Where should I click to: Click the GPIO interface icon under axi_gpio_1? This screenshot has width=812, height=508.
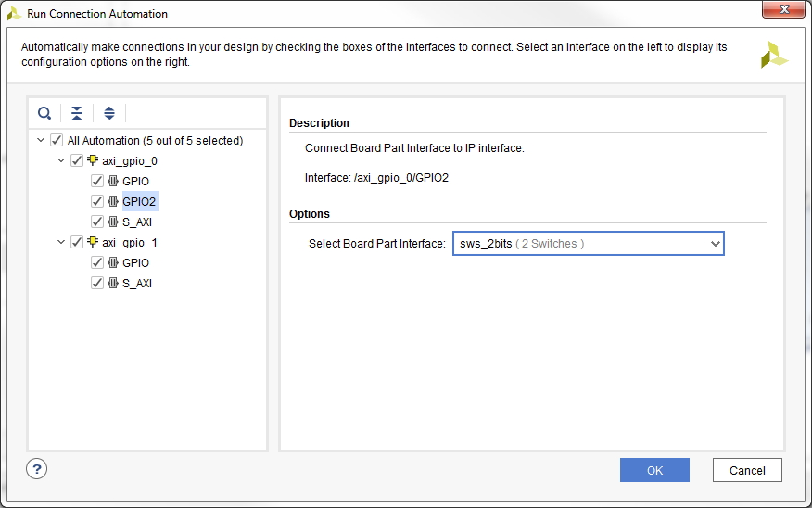click(x=113, y=262)
